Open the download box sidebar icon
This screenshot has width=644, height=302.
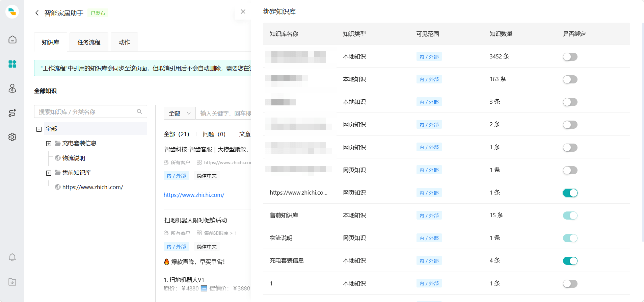click(x=12, y=282)
